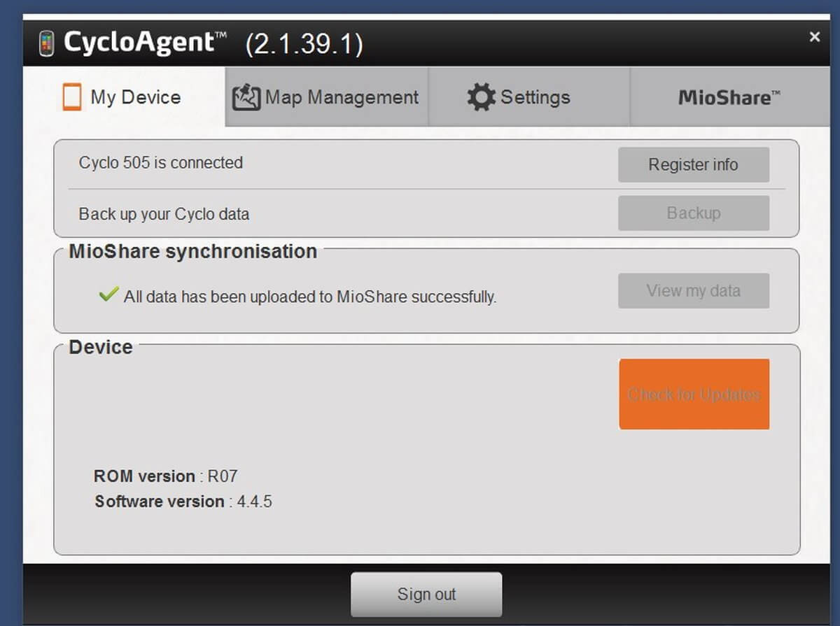Click the Register info button

693,164
